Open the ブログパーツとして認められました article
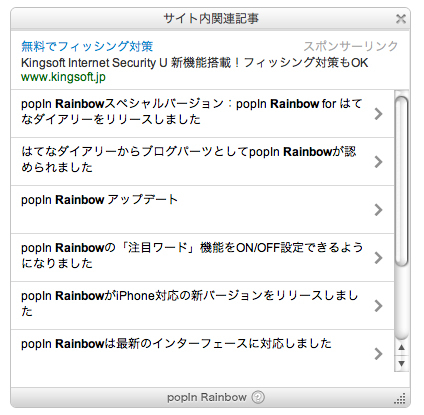Viewport: 424px width, 415px height. point(202,161)
